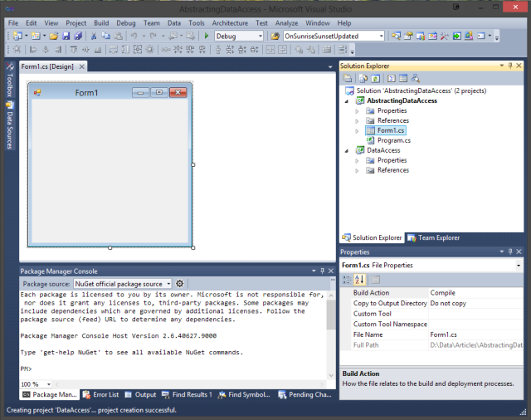Click the Find in Files icon beside OnSunriseSunsetUpdated

point(275,36)
